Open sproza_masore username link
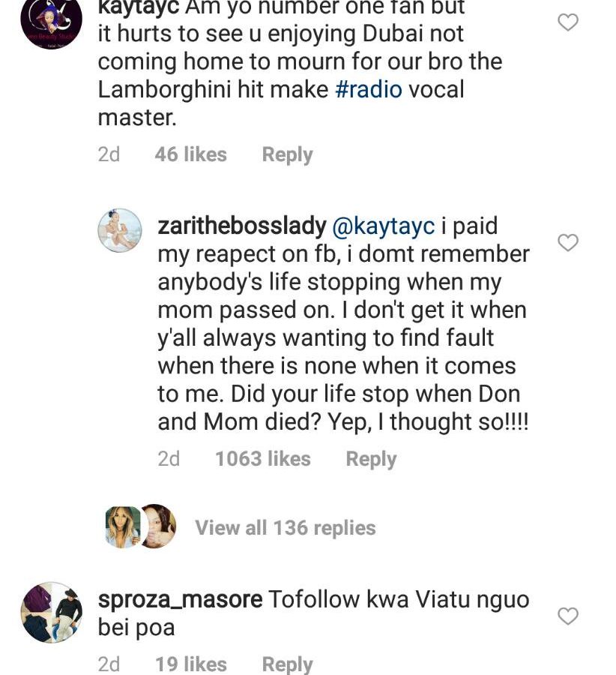 180,600
